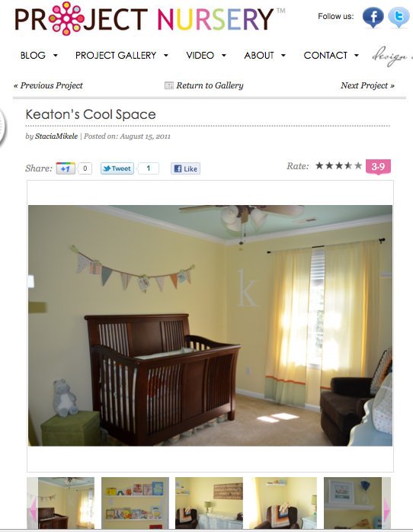413x532 pixels.
Task: Click the Google +1 share button
Action: pos(66,168)
